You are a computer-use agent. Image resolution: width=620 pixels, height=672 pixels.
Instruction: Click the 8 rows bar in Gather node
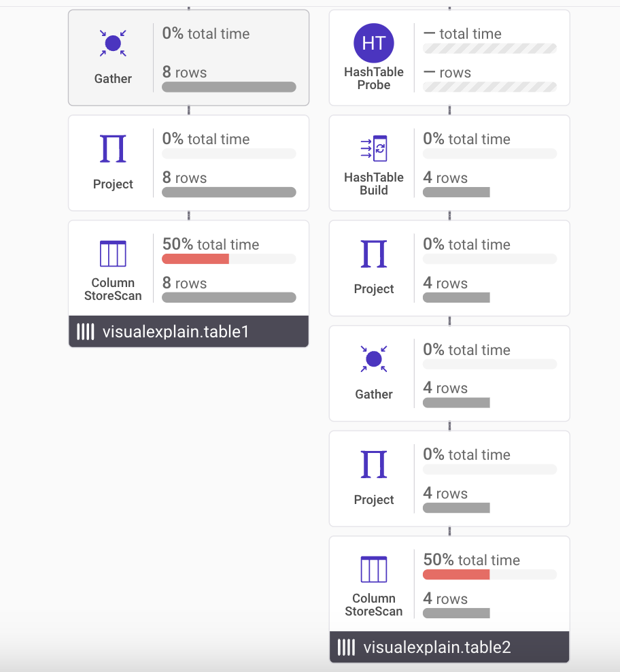coord(229,87)
